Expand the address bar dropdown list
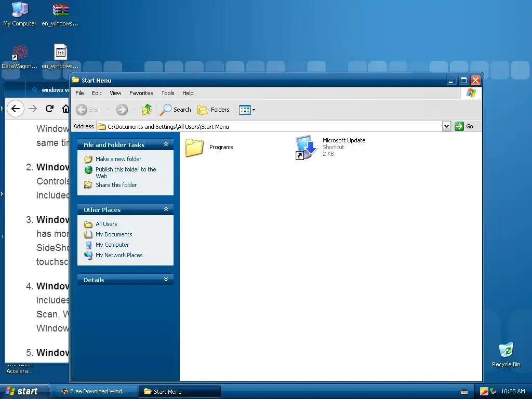The height and width of the screenshot is (399, 532). coord(446,126)
